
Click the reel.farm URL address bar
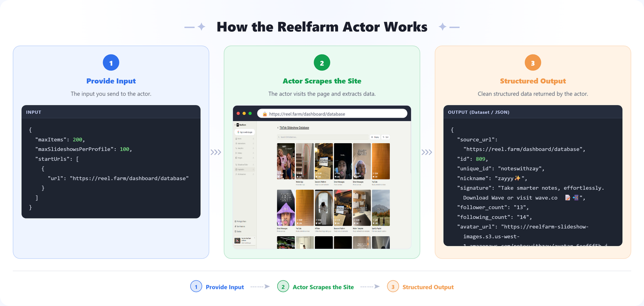333,114
